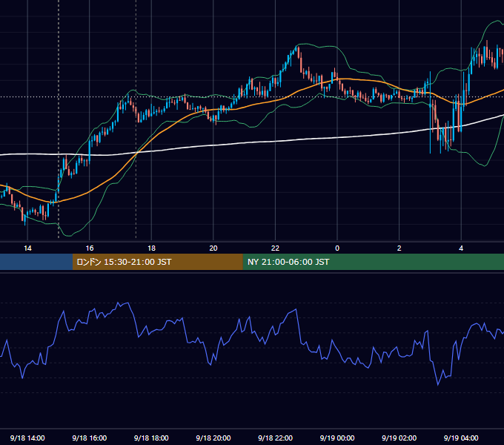The image size is (504, 445).
Task: Click the 9/18 20:00 date label
Action: (x=213, y=438)
